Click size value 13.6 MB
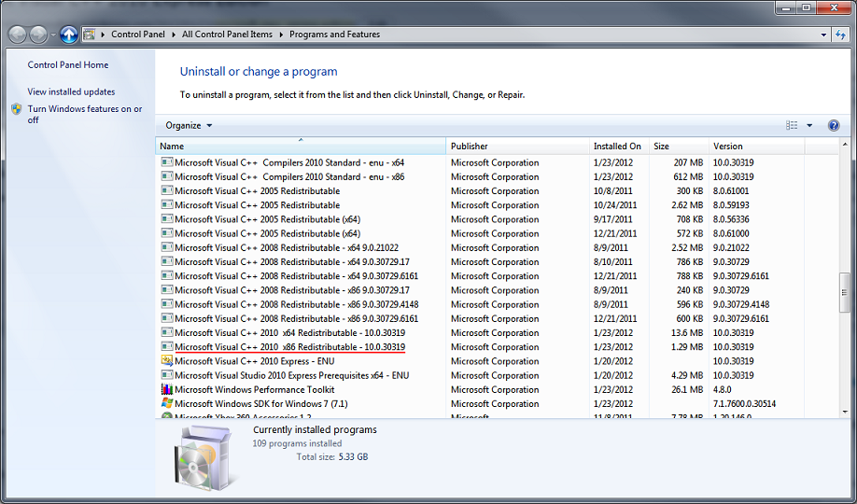The image size is (857, 504). [687, 332]
